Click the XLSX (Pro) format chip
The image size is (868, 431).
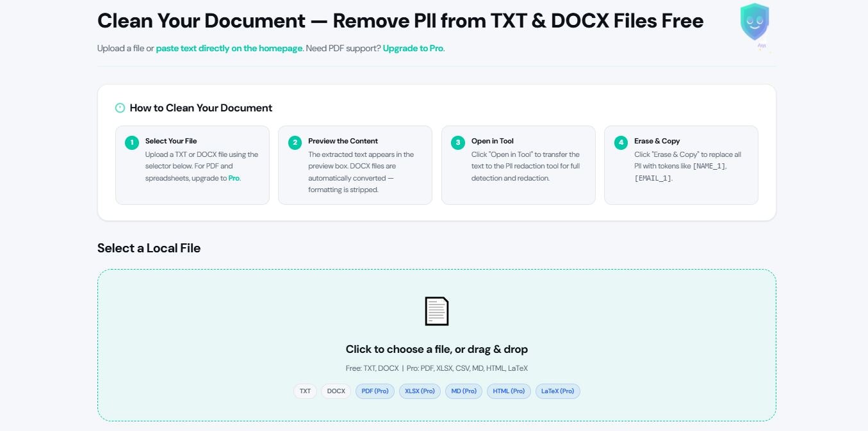click(420, 391)
